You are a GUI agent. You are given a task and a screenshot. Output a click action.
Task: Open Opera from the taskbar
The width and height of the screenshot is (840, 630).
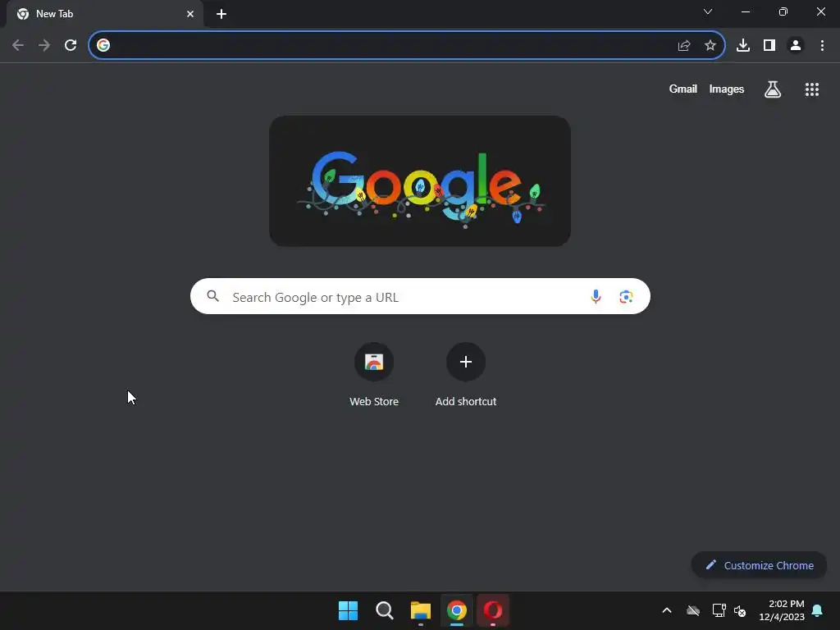(x=493, y=610)
